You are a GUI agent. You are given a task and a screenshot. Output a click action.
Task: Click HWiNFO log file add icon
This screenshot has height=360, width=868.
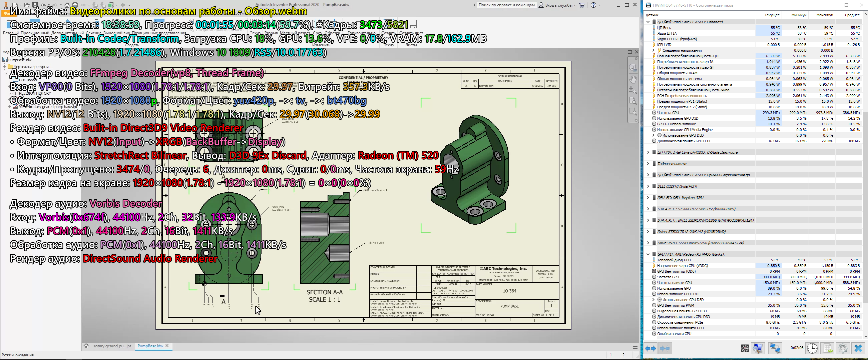pyautogui.click(x=828, y=348)
